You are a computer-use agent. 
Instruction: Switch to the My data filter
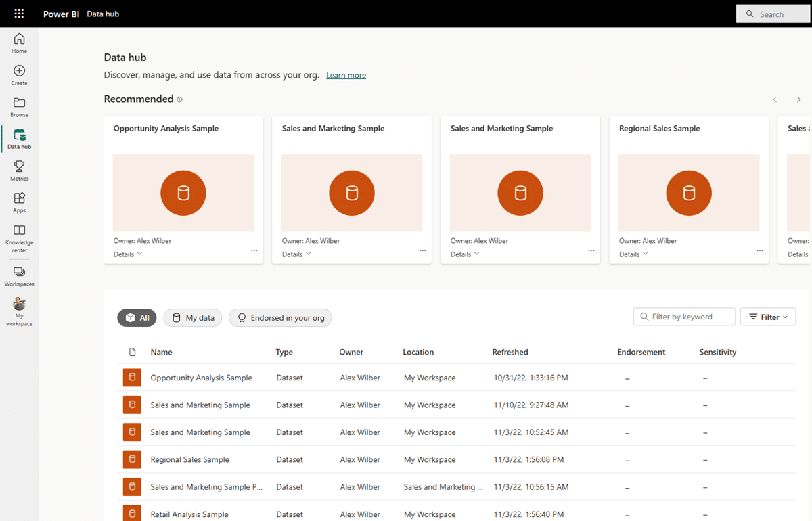tap(192, 317)
